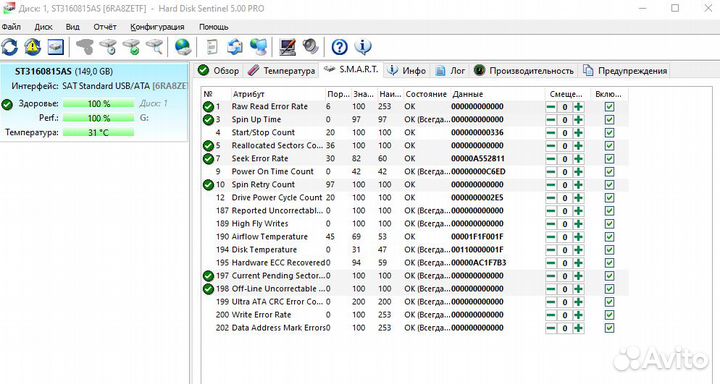Open the Диск menu
Viewport: 720px width, 384px height.
43,27
